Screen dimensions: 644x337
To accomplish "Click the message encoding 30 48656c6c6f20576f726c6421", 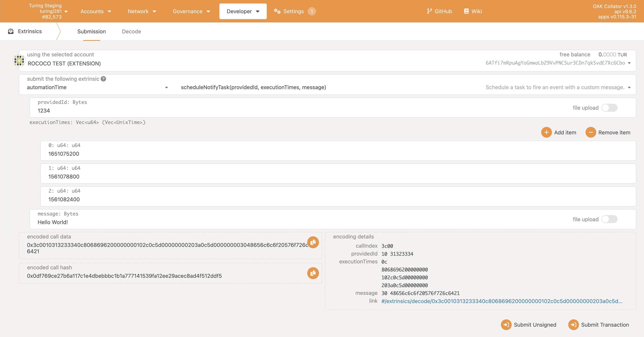I will coord(421,293).
